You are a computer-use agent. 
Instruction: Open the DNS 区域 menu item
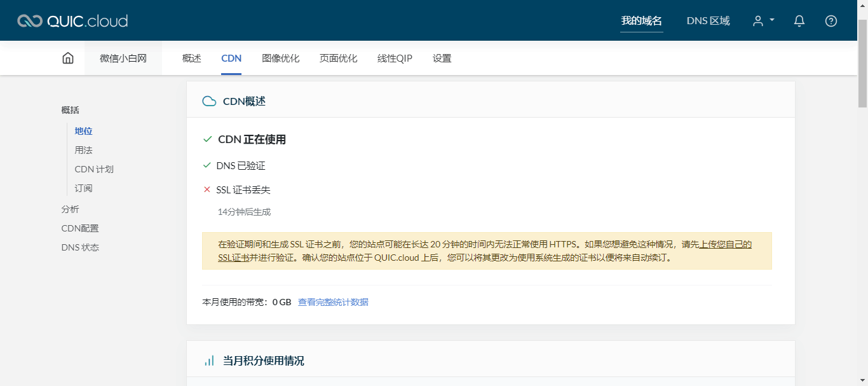click(708, 20)
